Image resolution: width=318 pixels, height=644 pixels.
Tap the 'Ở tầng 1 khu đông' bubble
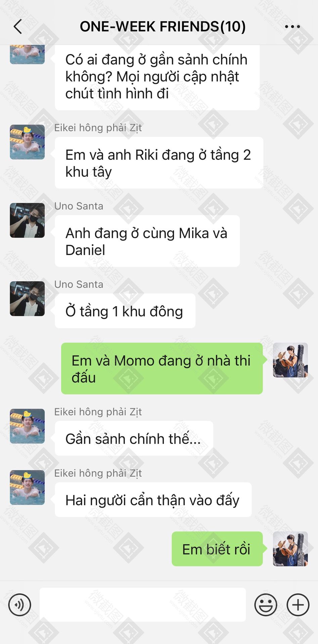point(125,311)
